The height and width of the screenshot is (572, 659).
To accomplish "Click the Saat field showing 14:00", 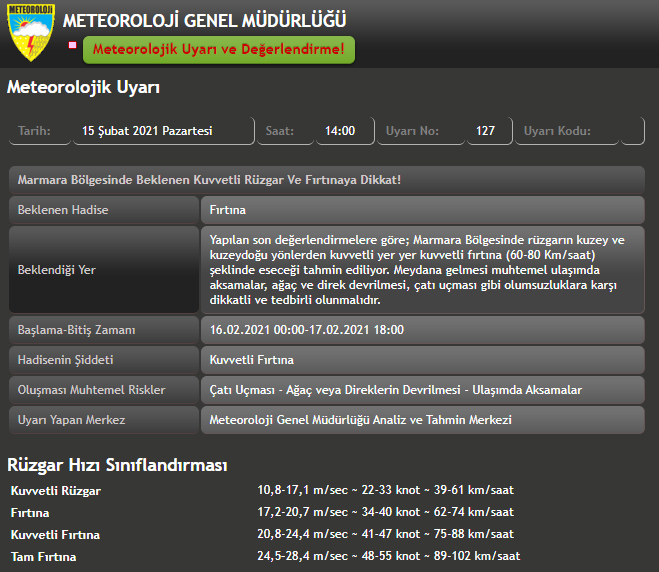I will (x=340, y=131).
